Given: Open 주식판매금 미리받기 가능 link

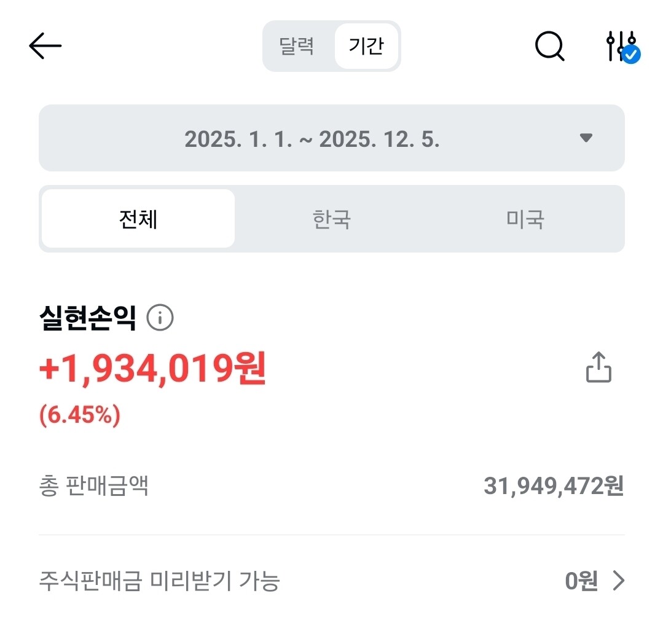Looking at the screenshot, I should (x=159, y=581).
